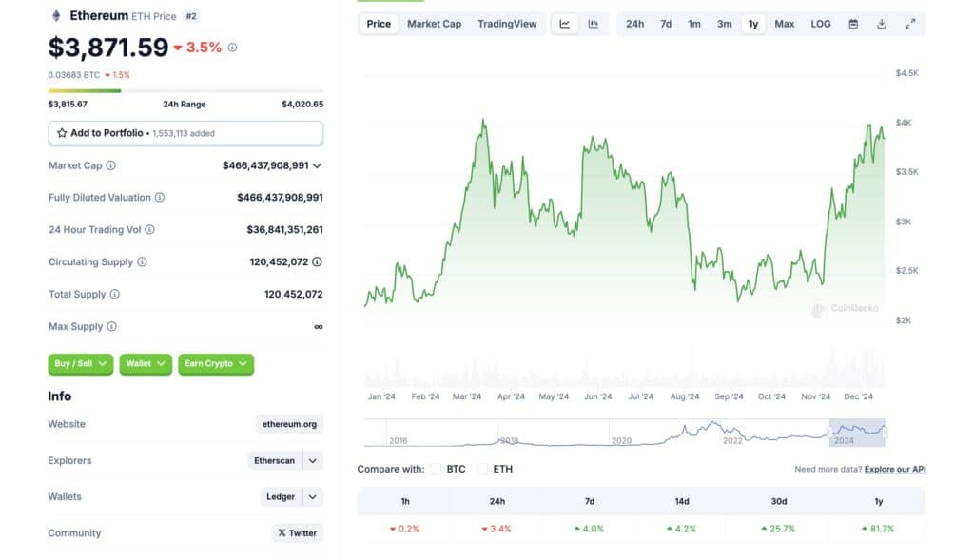This screenshot has width=974, height=560.
Task: Open the Wallet dropdown button
Action: [x=146, y=364]
